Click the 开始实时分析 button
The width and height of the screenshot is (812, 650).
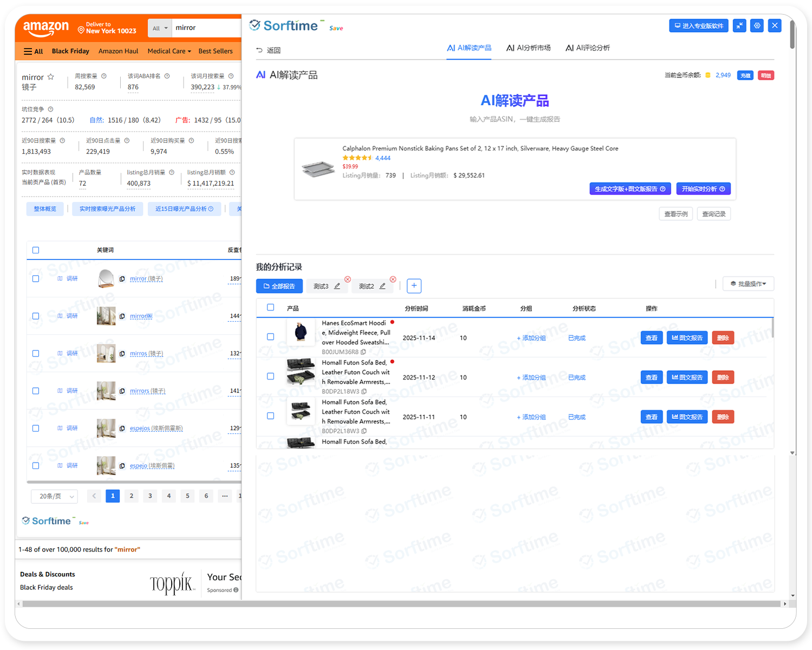703,188
